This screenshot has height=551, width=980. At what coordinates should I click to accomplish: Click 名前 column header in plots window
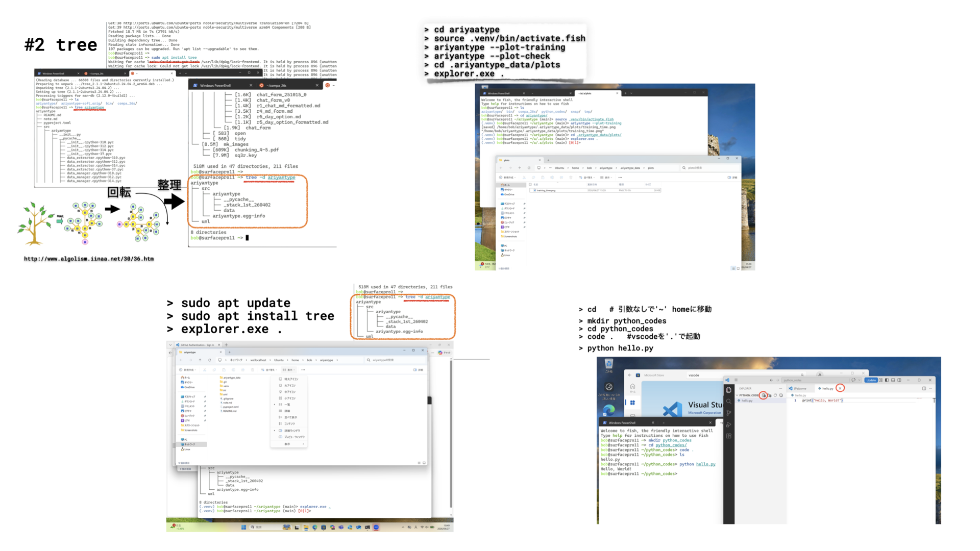(x=536, y=184)
